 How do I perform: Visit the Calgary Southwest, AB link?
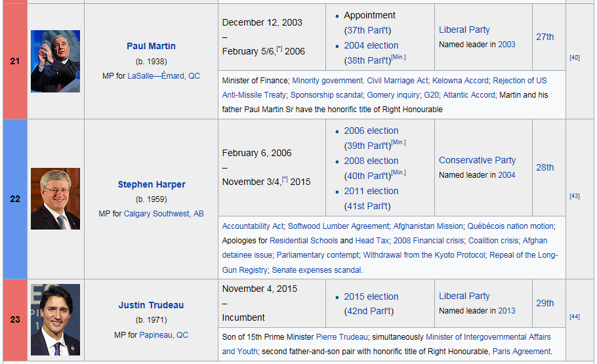click(x=163, y=214)
